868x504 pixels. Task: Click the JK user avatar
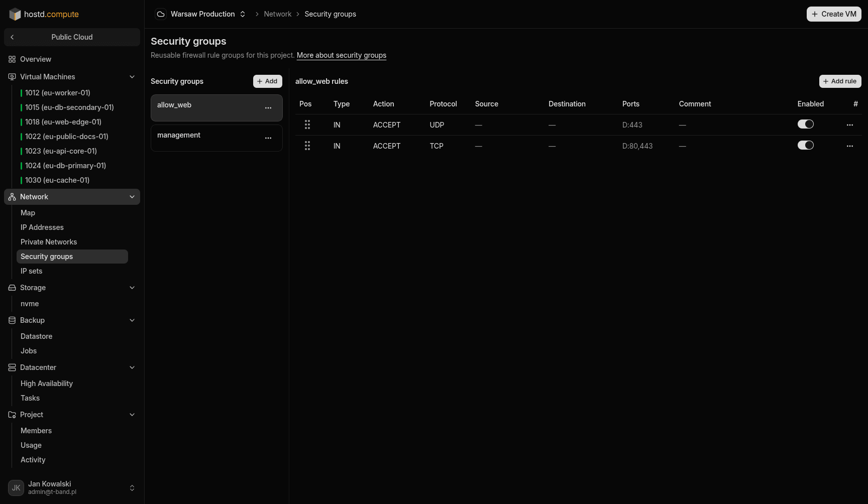pyautogui.click(x=16, y=488)
